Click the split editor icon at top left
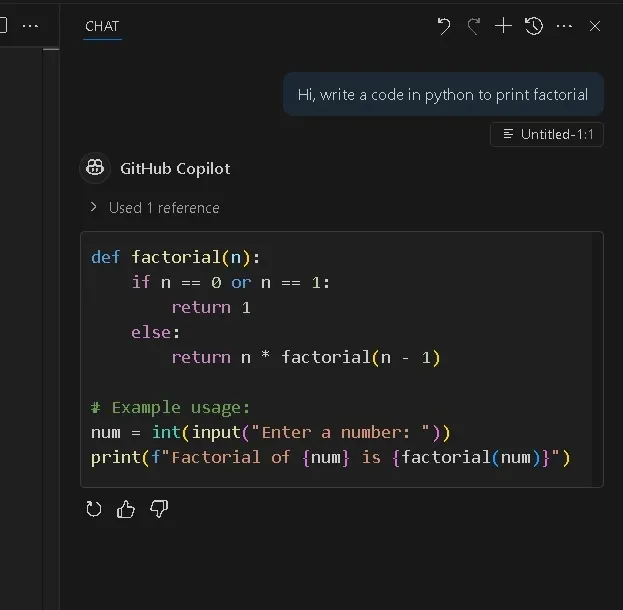Viewport: 623px width, 610px height. pyautogui.click(x=3, y=25)
